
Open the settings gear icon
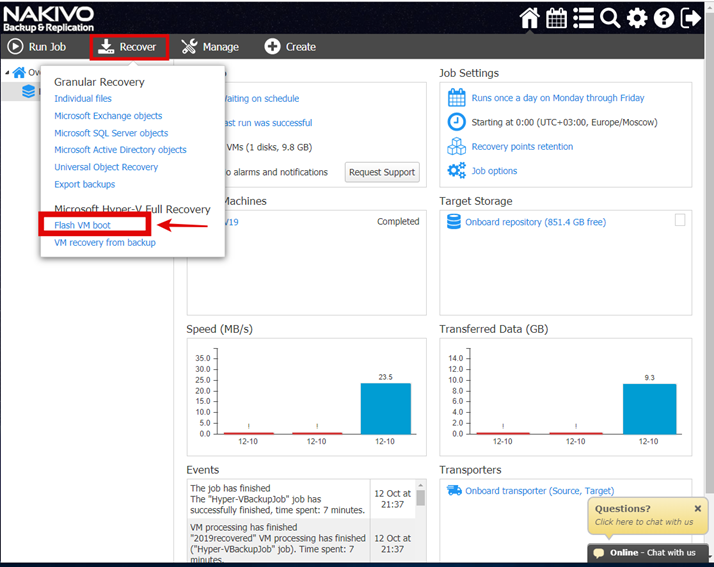(637, 18)
